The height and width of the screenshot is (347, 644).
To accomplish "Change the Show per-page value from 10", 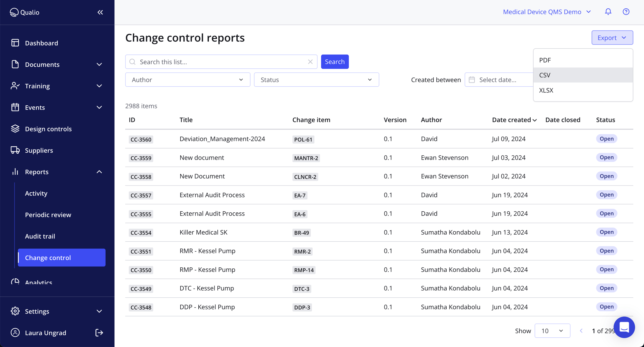I will [552, 331].
